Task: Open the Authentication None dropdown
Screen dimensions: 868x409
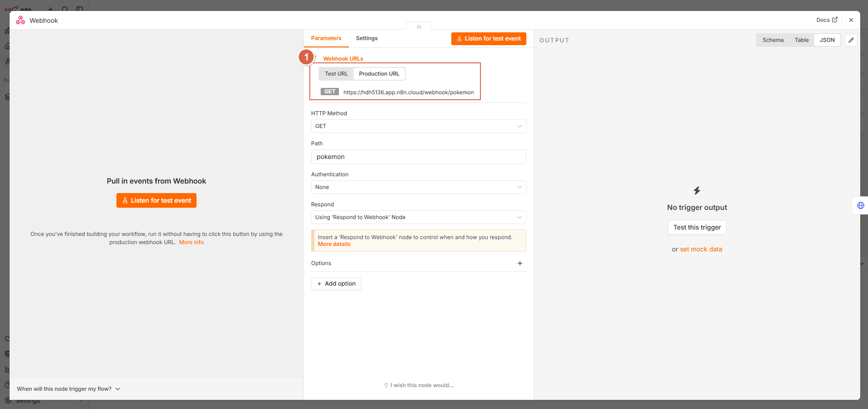Action: [419, 187]
